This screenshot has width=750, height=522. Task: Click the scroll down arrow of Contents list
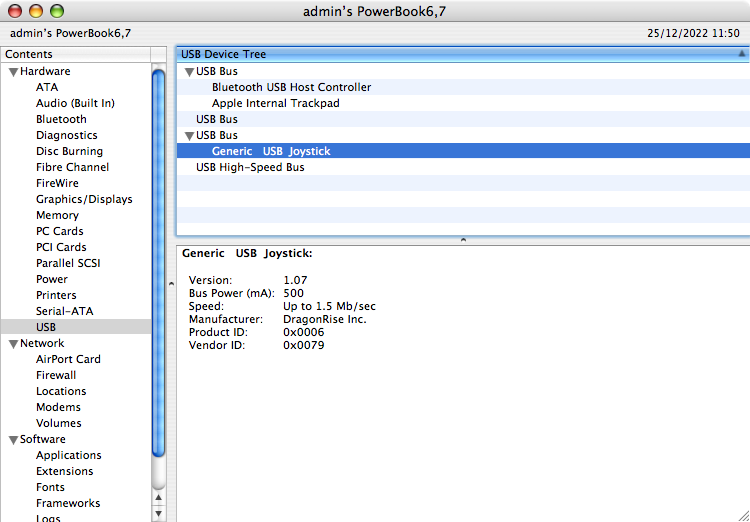[159, 514]
